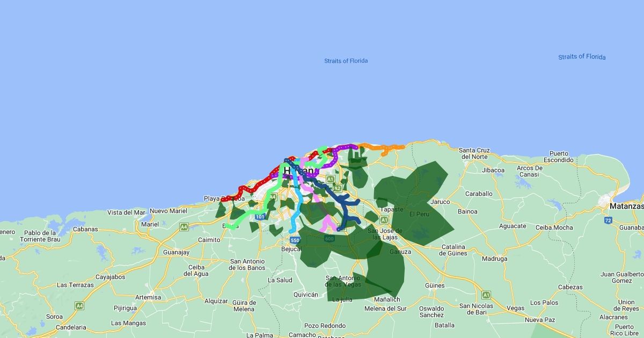Click the A4 shield near Soroa
This screenshot has width=644, height=338.
point(79,305)
